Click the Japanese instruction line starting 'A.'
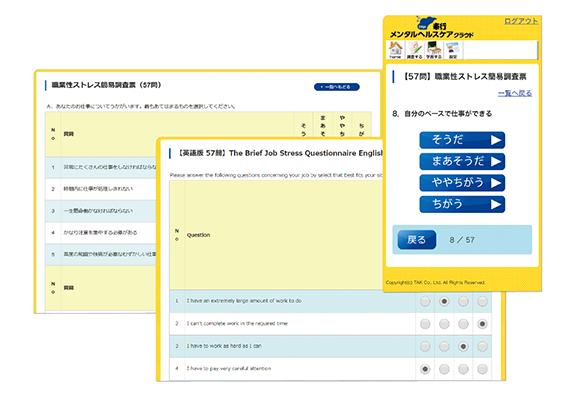This screenshot has height=396, width=575. [141, 106]
